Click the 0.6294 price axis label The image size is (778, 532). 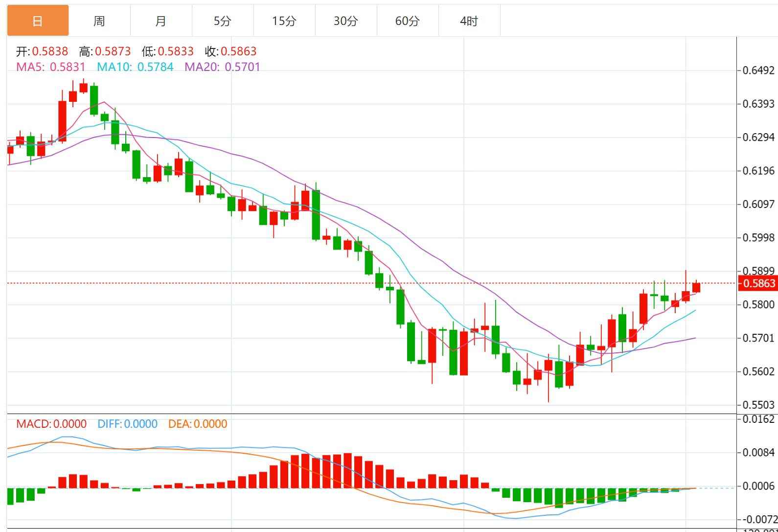click(758, 137)
